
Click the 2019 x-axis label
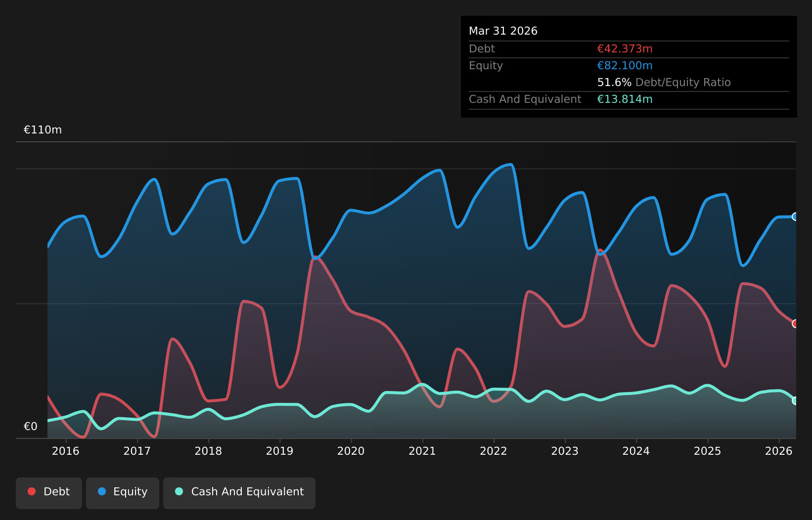click(280, 451)
